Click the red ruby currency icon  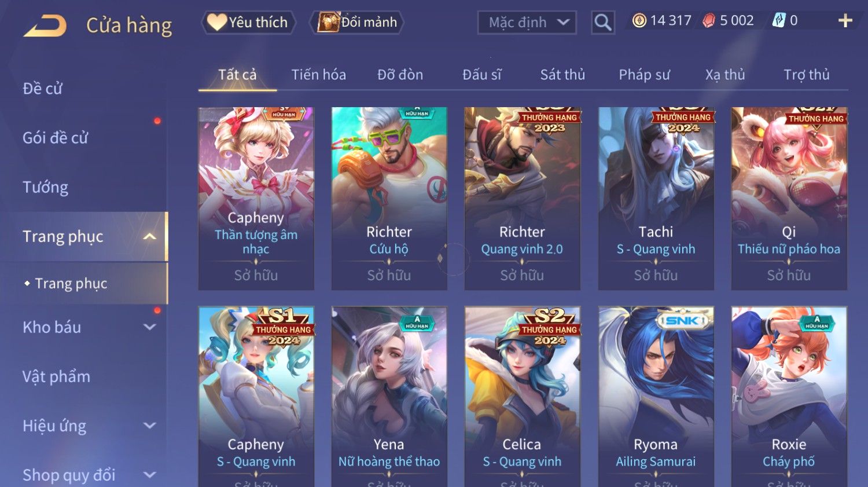point(709,21)
